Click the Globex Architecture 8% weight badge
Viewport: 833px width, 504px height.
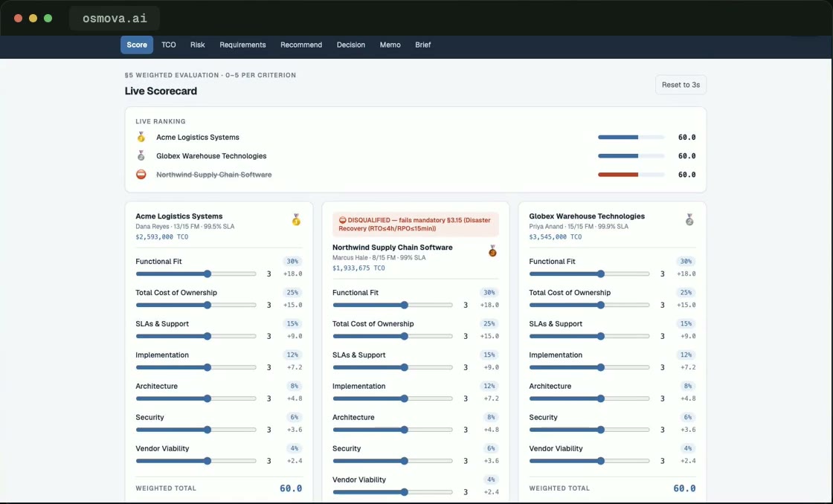[688, 386]
